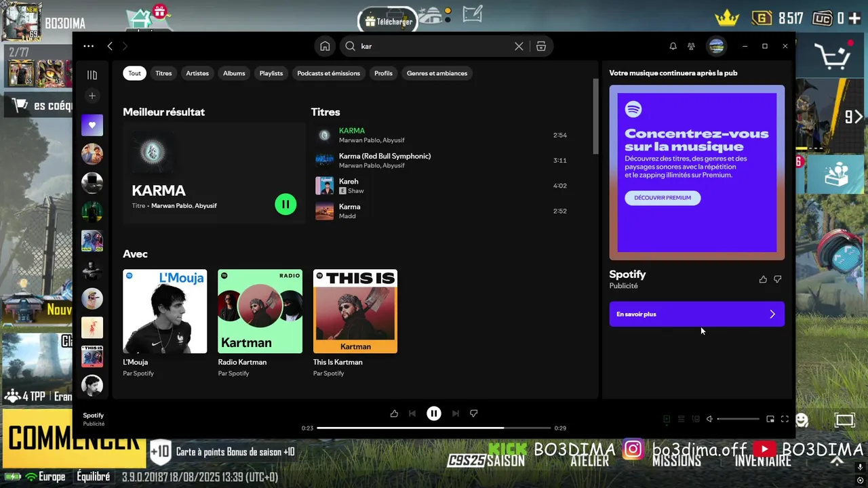Clear the search field with X
868x488 pixels.
(x=519, y=46)
